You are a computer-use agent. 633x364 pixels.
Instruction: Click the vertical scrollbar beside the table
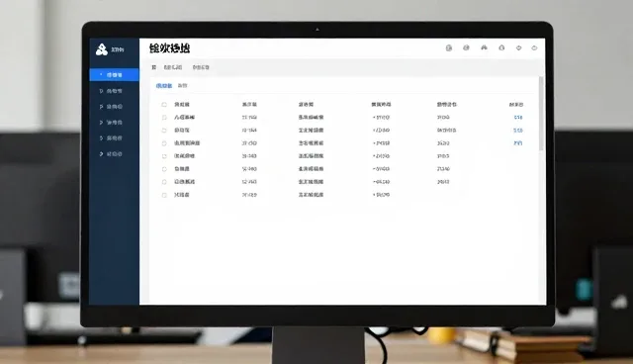[x=541, y=113]
